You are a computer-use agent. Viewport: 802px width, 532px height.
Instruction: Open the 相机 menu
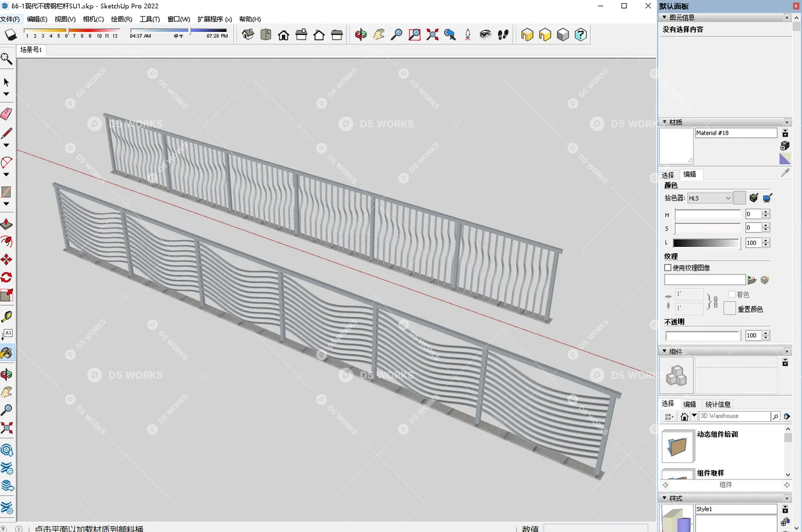[x=92, y=19]
